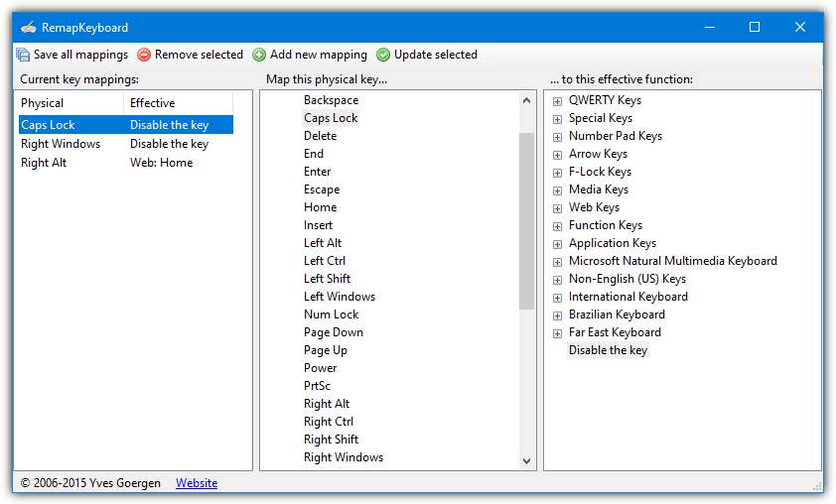The height and width of the screenshot is (504, 836).
Task: Select the Right Windows mapping row
Action: (x=126, y=144)
